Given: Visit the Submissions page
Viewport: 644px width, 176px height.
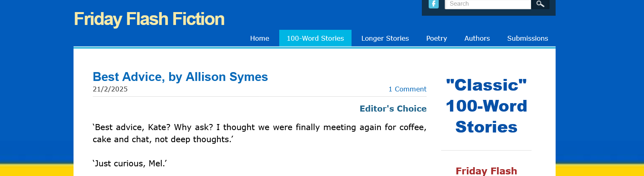Looking at the screenshot, I should [x=527, y=38].
